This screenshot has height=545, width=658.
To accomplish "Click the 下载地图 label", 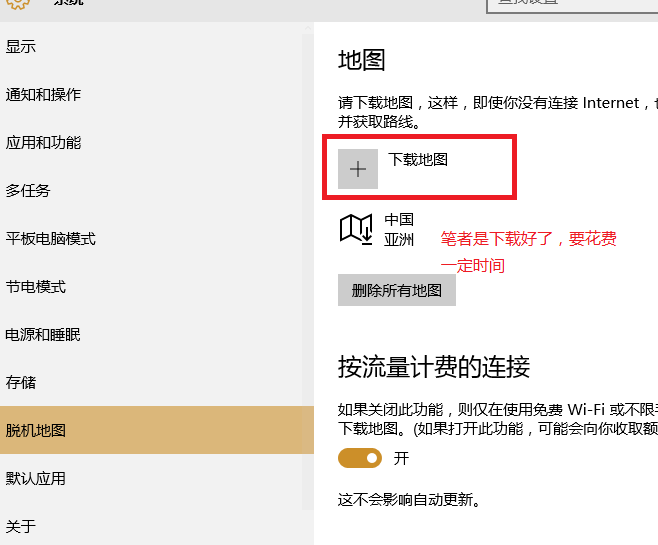I will [418, 159].
